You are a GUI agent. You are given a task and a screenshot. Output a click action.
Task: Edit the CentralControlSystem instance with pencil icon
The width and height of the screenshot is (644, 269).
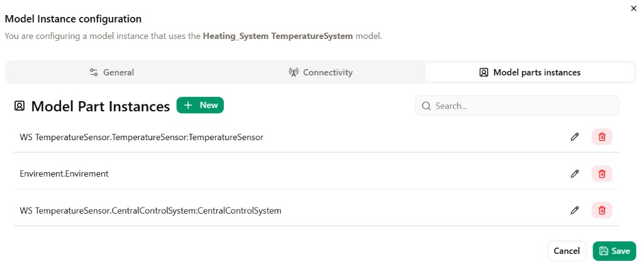pos(575,211)
